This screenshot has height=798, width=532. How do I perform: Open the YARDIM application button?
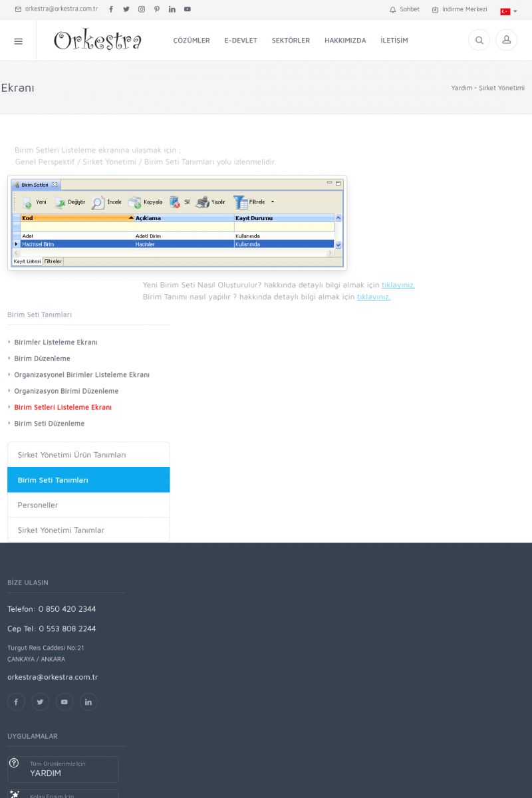(x=63, y=769)
